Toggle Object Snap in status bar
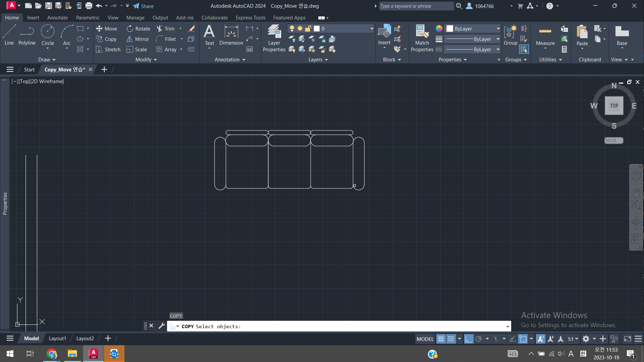644x362 pixels. coord(523,339)
